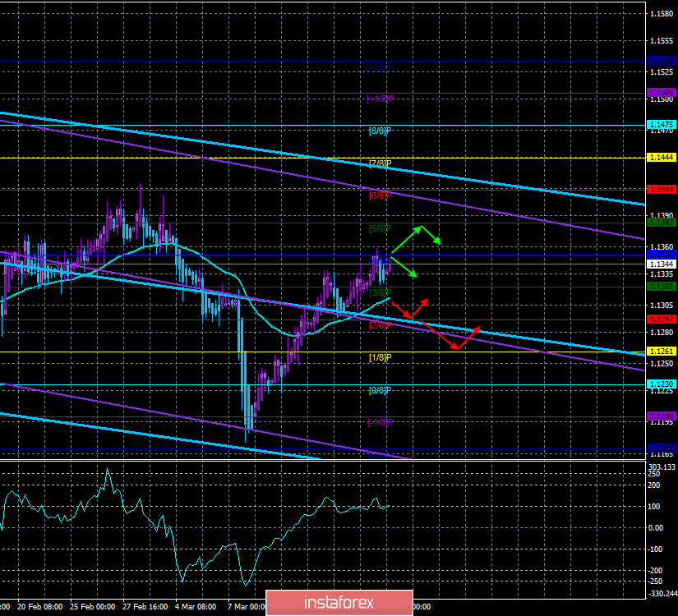
Task: Select the 25 Feb 00:00 time label
Action: [93, 606]
